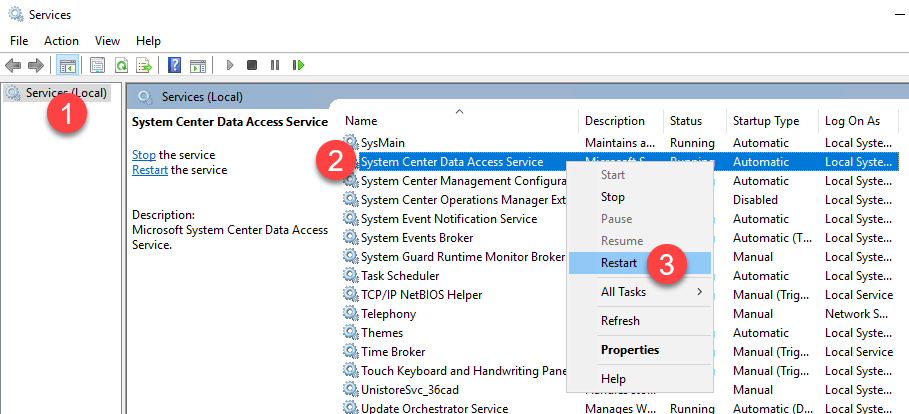
Task: Open the View menu
Action: coord(107,41)
